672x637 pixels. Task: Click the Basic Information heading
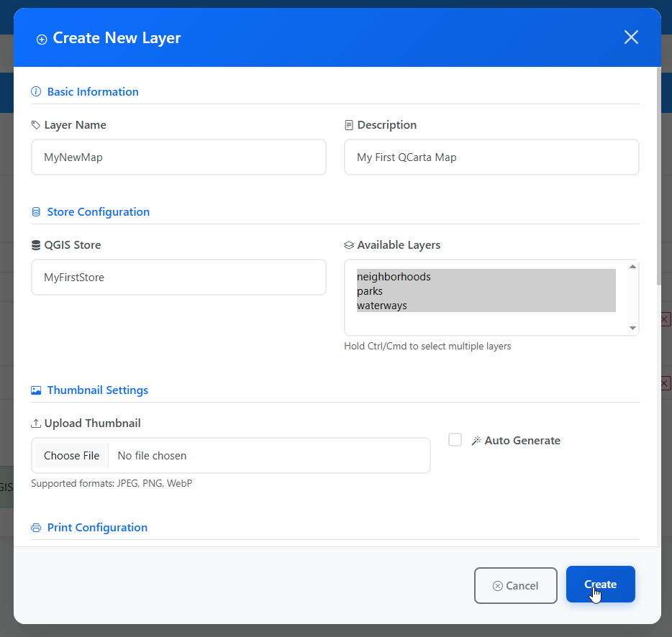coord(93,92)
